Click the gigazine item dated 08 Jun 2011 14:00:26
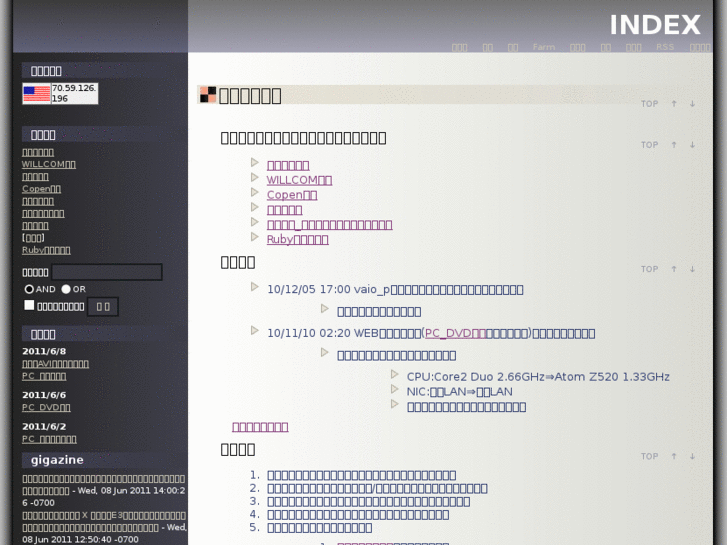The height and width of the screenshot is (545, 727). (104, 490)
